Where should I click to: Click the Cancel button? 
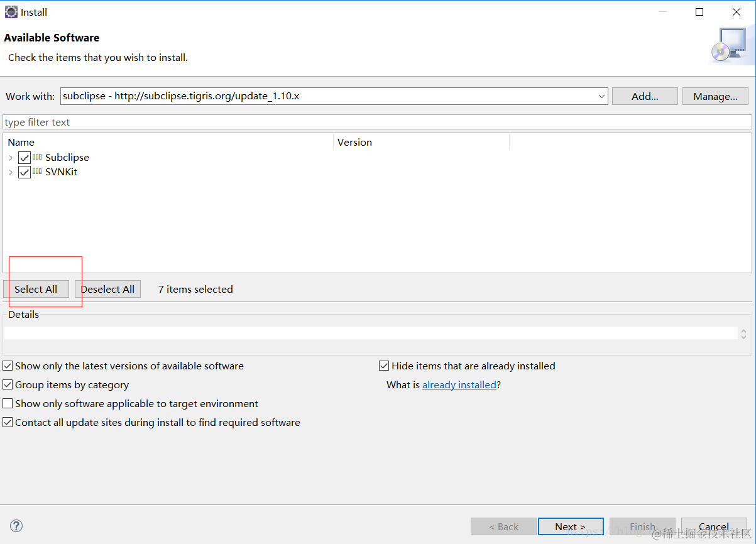(x=714, y=526)
